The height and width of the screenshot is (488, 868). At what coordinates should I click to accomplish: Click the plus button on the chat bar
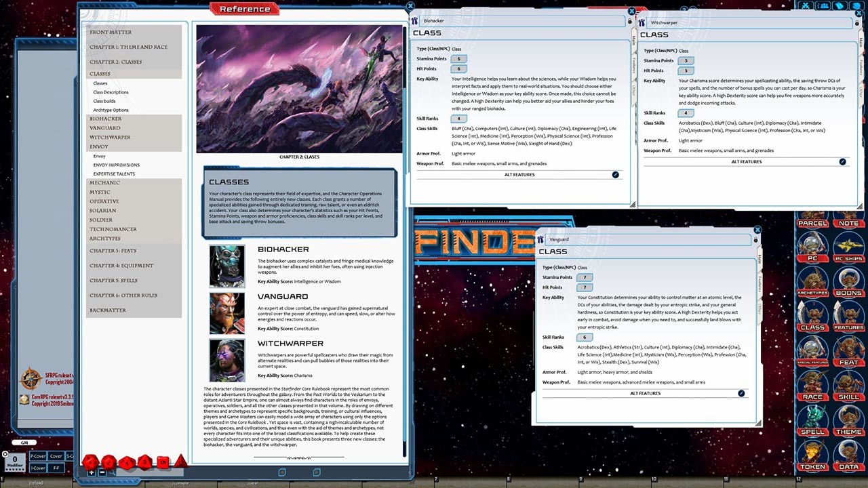point(92,473)
